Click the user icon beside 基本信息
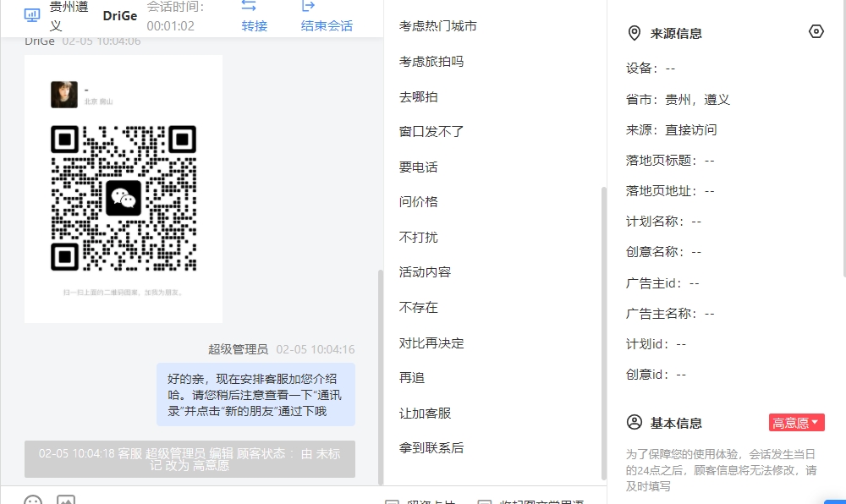 634,422
